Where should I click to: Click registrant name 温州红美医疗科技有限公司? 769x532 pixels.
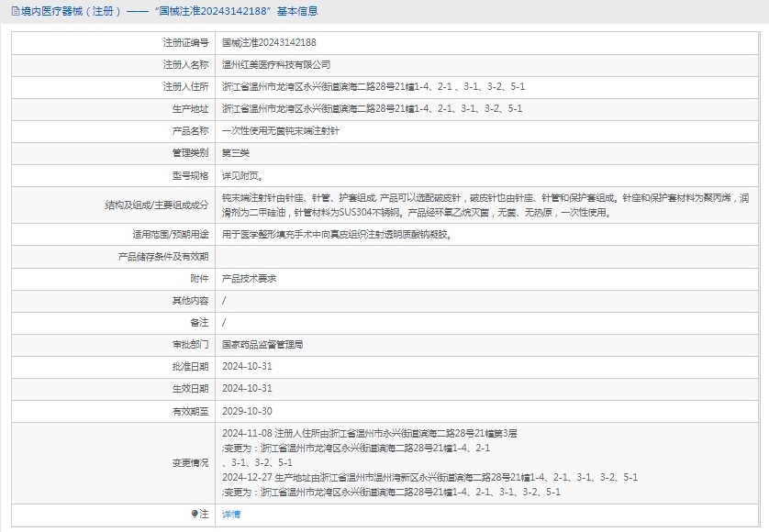pyautogui.click(x=276, y=65)
